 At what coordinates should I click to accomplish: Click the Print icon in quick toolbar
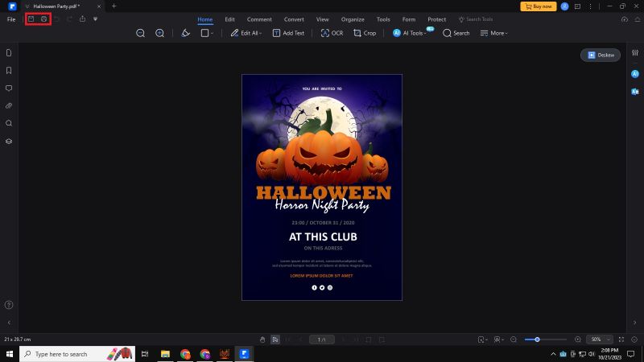point(44,19)
